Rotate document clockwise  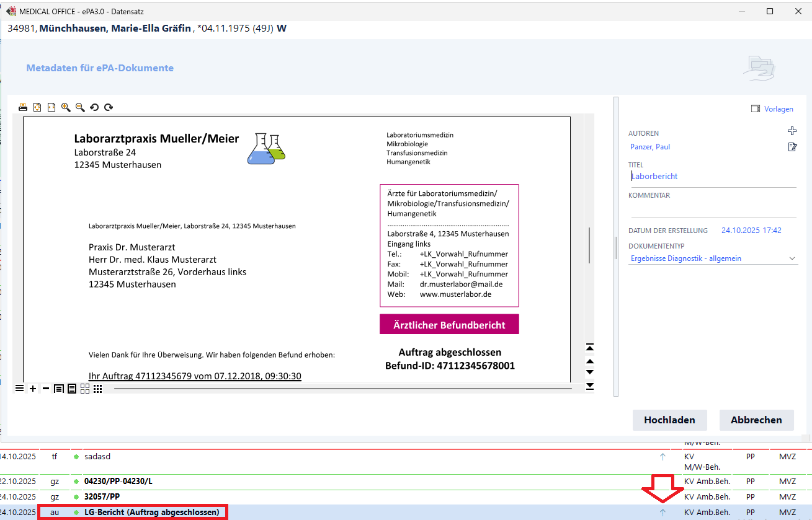tap(109, 107)
